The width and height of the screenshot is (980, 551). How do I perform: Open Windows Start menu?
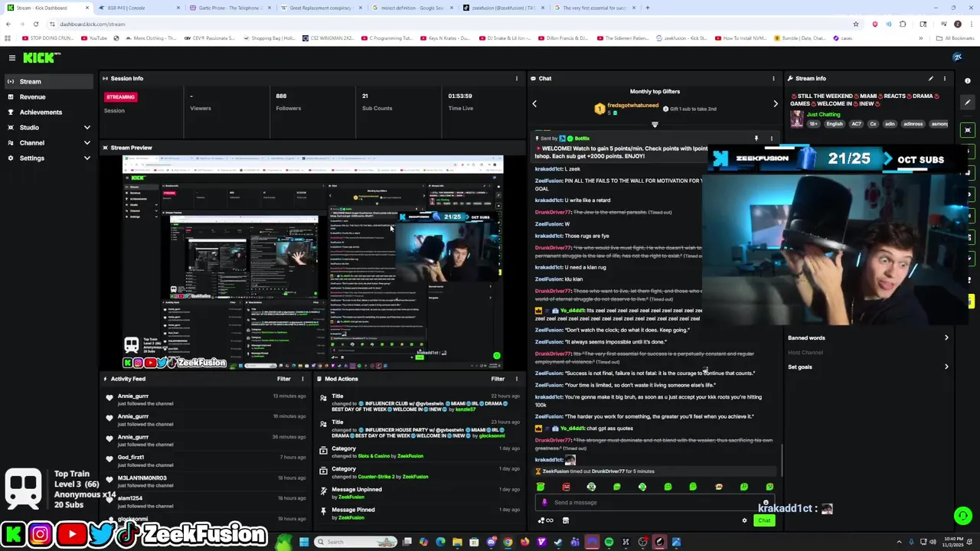coord(304,542)
